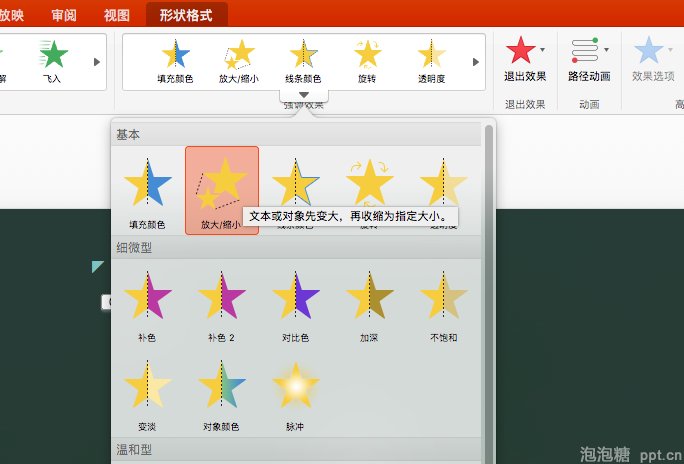Choose the highlighted 放大/缩小 effect
The height and width of the screenshot is (464, 684).
[x=222, y=189]
